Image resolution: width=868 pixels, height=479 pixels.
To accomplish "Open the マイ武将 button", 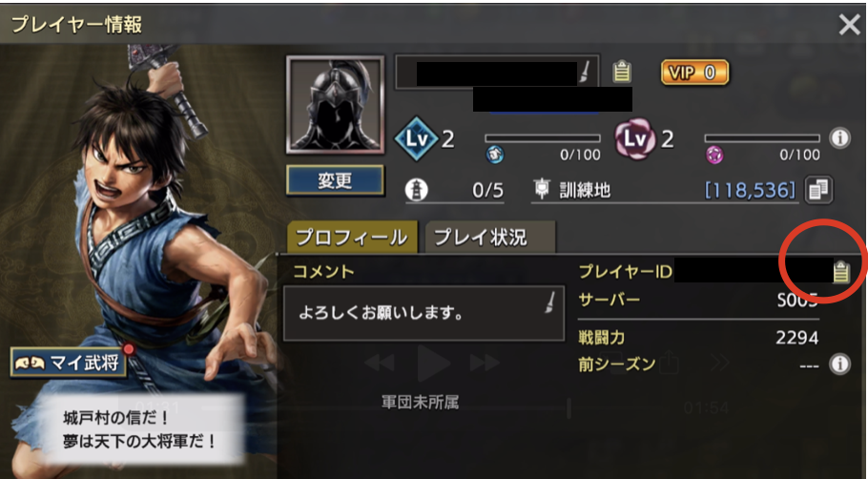I will pos(69,364).
